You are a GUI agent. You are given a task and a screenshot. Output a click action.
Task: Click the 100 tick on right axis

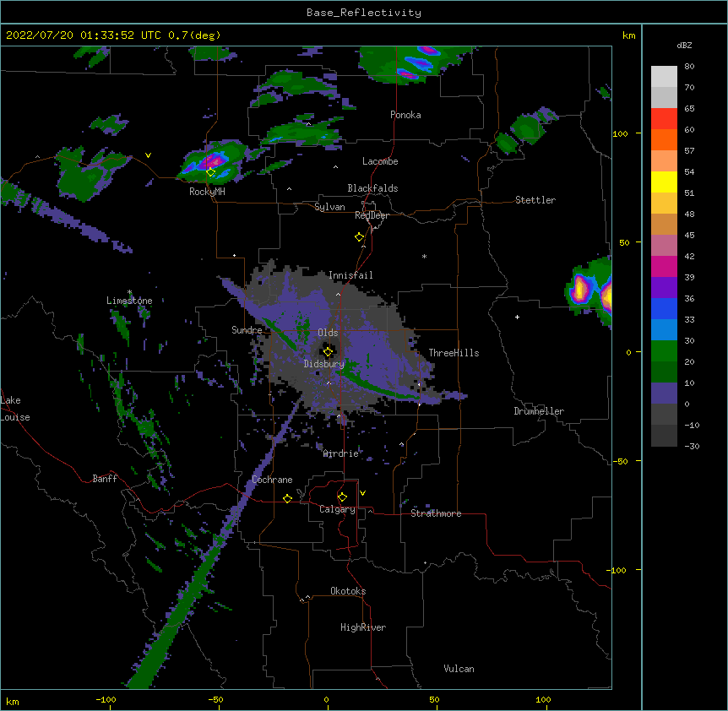point(620,133)
